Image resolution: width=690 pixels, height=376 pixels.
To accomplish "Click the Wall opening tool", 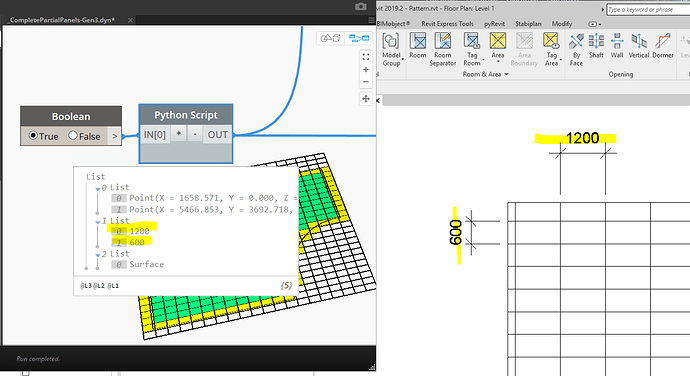I will coord(617,45).
